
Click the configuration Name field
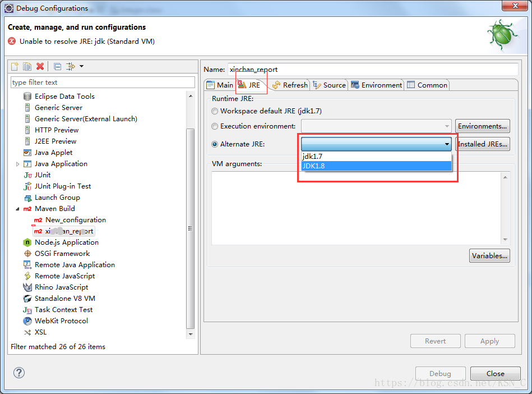[373, 69]
